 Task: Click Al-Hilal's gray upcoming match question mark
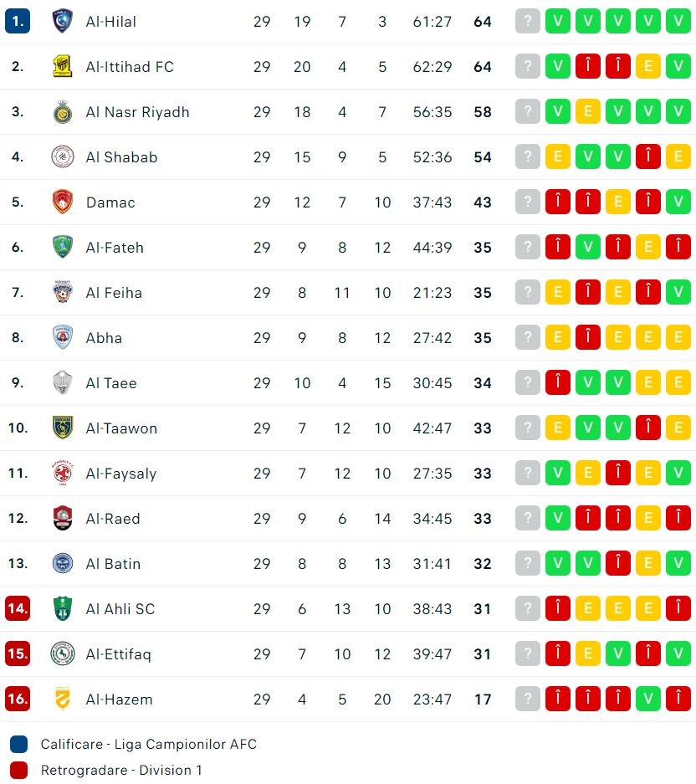tap(527, 21)
